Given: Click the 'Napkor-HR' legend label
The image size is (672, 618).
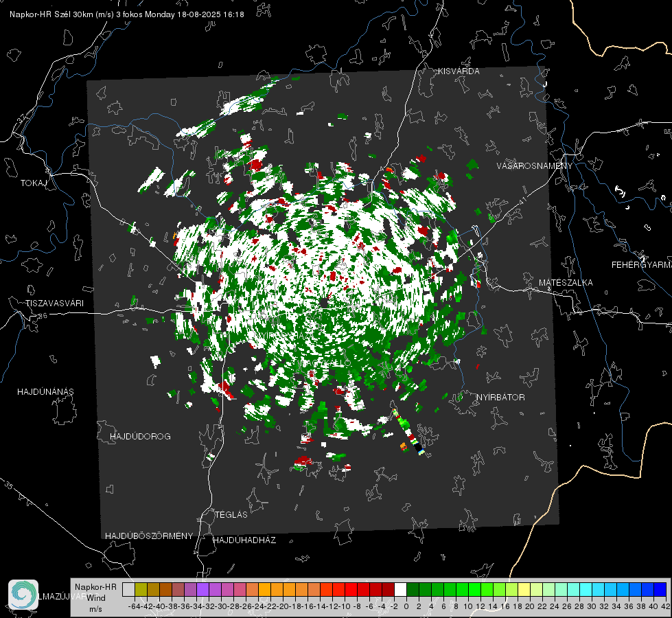Looking at the screenshot, I should 95,587.
